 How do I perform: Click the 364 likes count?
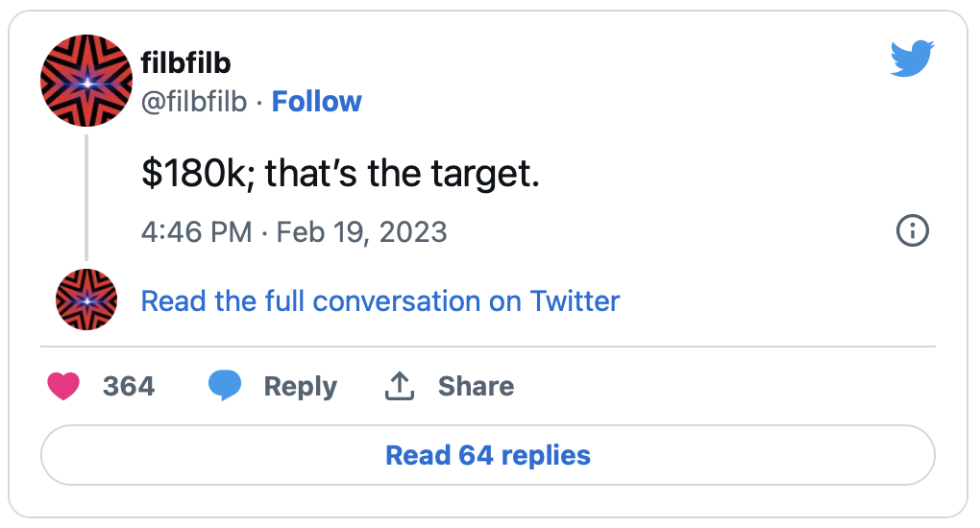[x=129, y=386]
